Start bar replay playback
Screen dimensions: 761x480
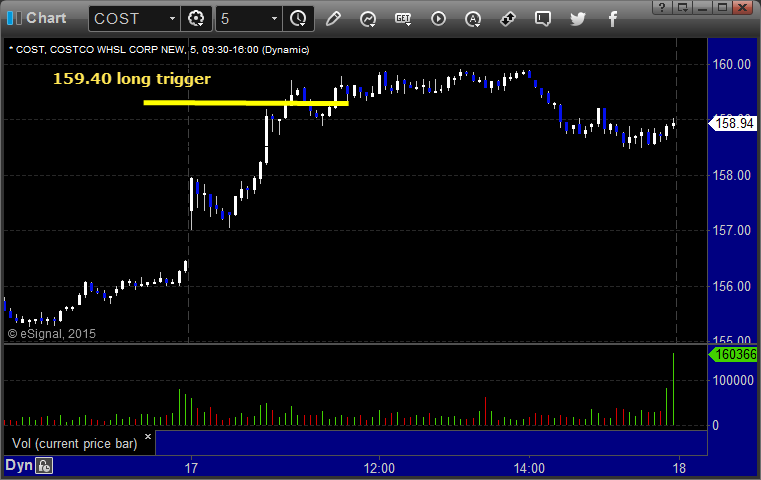pos(438,19)
